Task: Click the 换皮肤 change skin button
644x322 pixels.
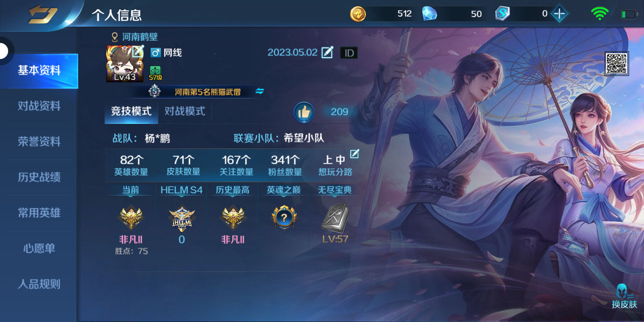Action: point(624,296)
